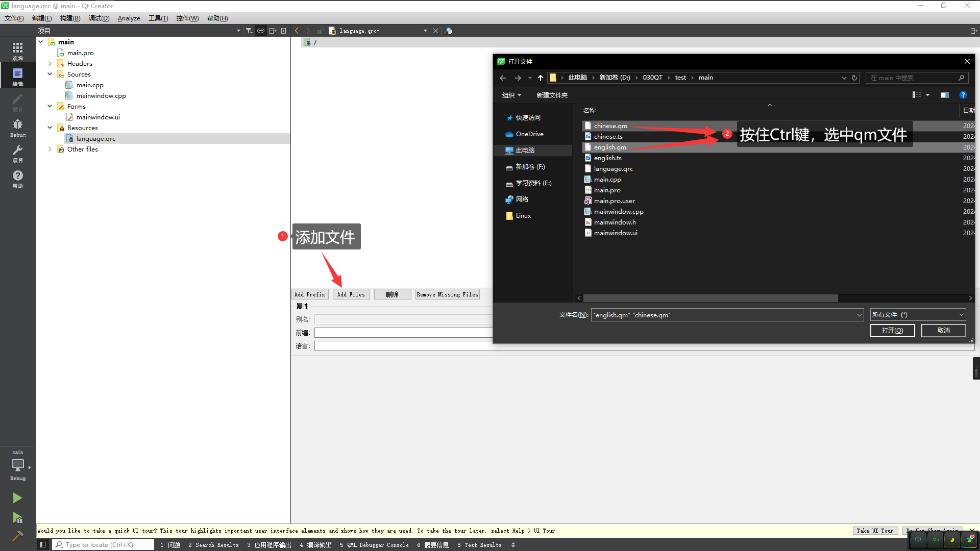Expand the Sources tree item

(51, 74)
